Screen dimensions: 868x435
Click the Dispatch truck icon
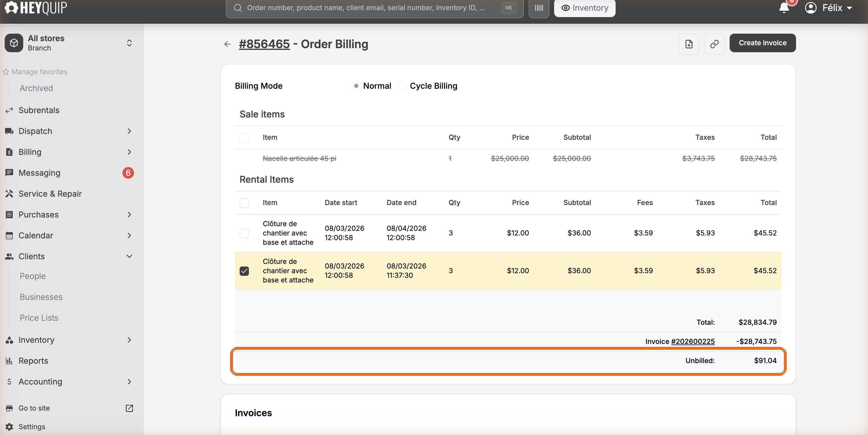[10, 131]
